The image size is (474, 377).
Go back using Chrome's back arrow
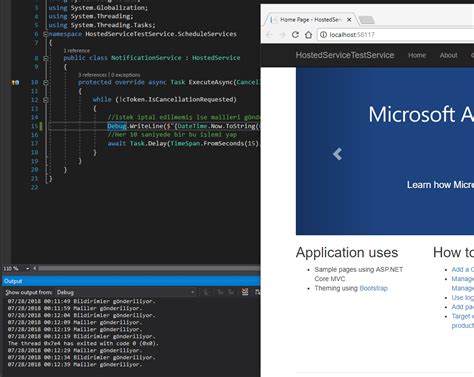pos(269,35)
